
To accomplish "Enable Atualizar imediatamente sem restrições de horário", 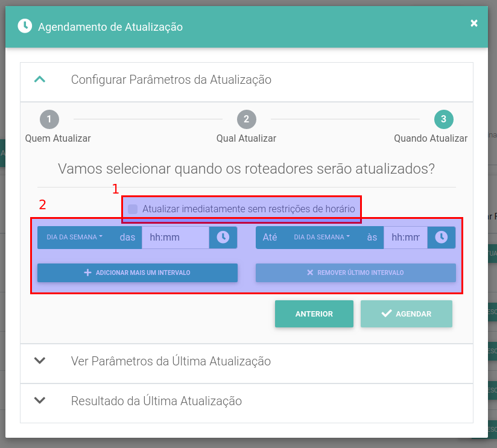I will [133, 209].
